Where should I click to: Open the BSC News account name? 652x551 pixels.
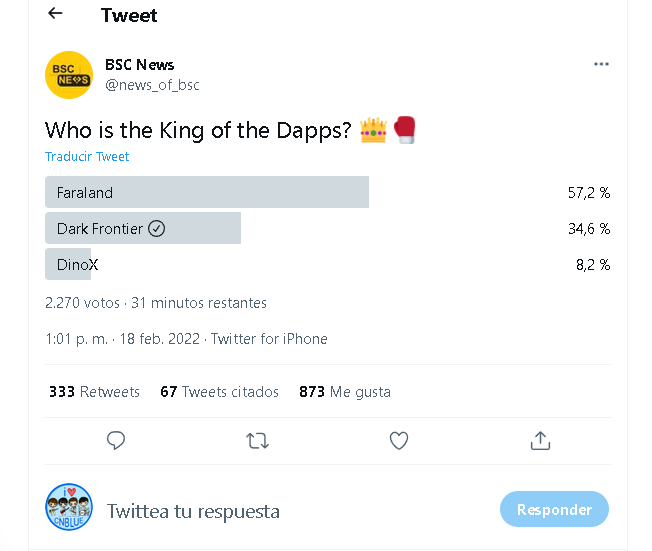[139, 65]
